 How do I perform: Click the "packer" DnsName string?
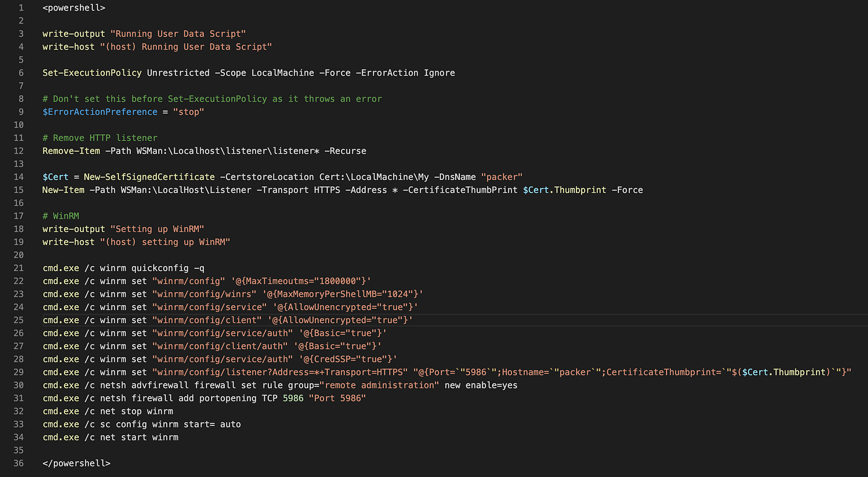click(502, 177)
